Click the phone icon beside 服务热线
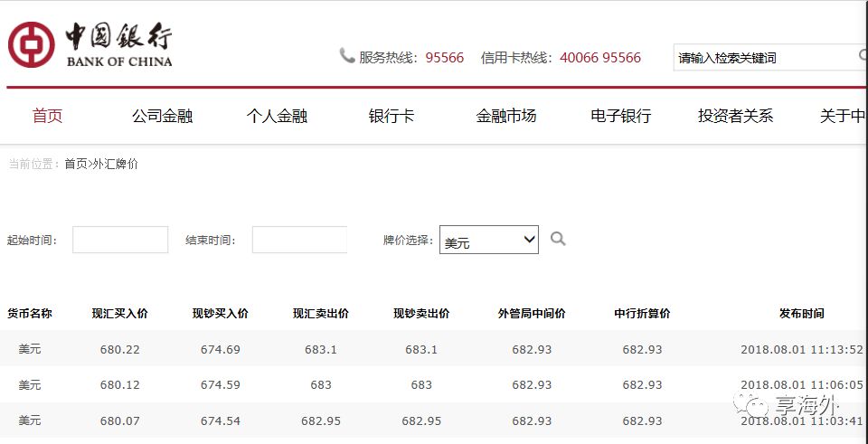 click(x=347, y=55)
